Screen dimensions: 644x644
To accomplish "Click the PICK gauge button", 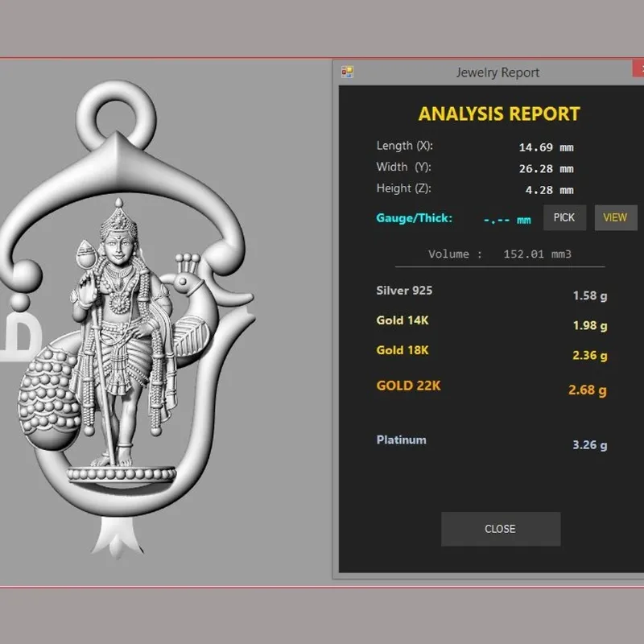I will point(564,217).
